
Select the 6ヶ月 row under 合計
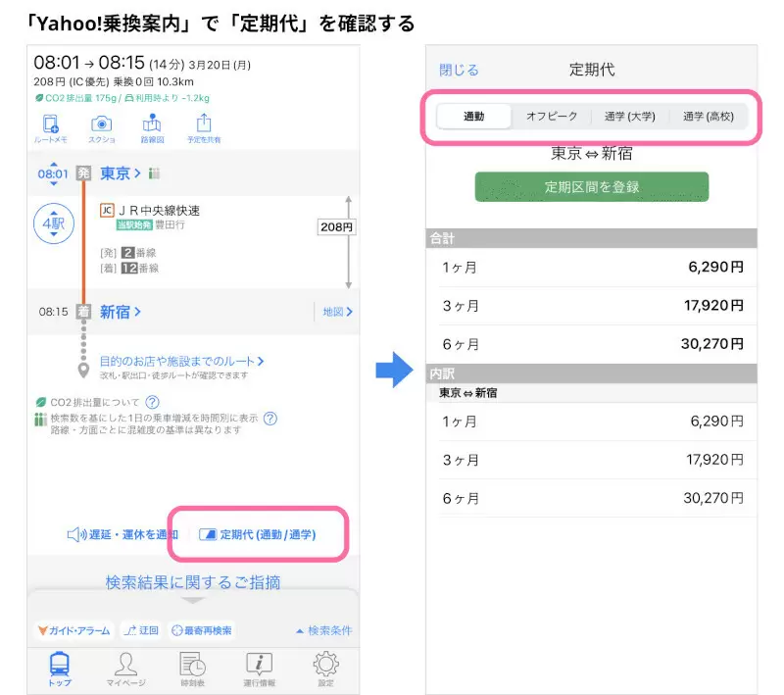[x=592, y=344]
